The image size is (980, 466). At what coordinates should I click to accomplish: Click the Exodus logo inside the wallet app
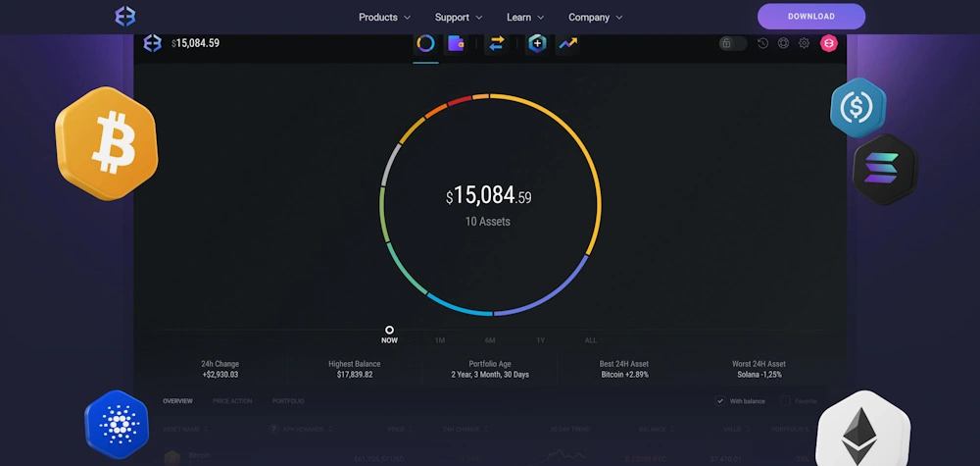tap(153, 43)
